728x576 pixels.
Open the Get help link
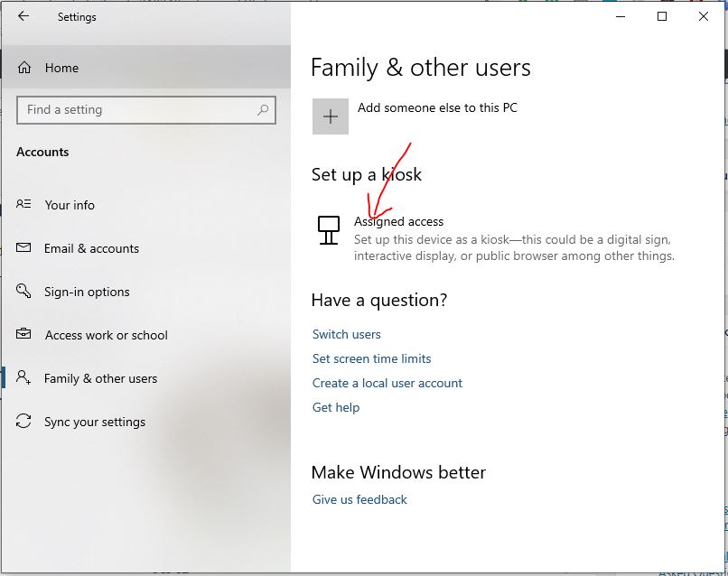pos(334,407)
